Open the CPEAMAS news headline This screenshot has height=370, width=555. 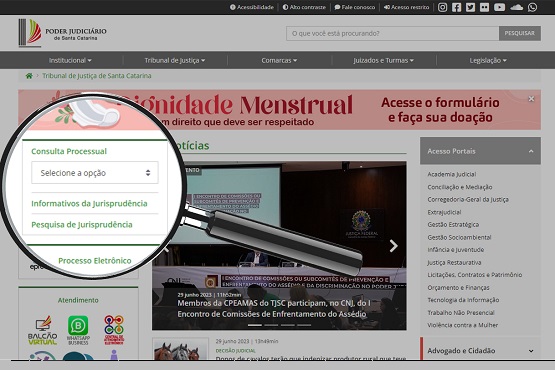pos(274,308)
